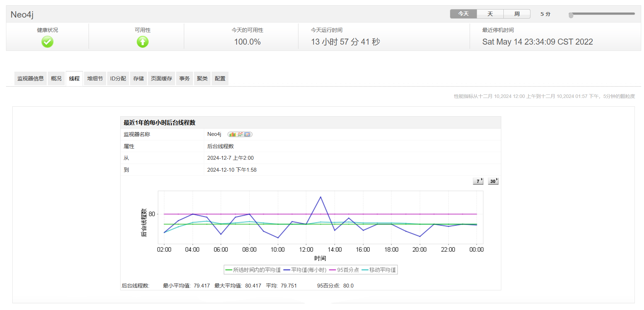The width and height of the screenshot is (644, 310).
Task: Open the 监视器信息 tab
Action: point(31,79)
